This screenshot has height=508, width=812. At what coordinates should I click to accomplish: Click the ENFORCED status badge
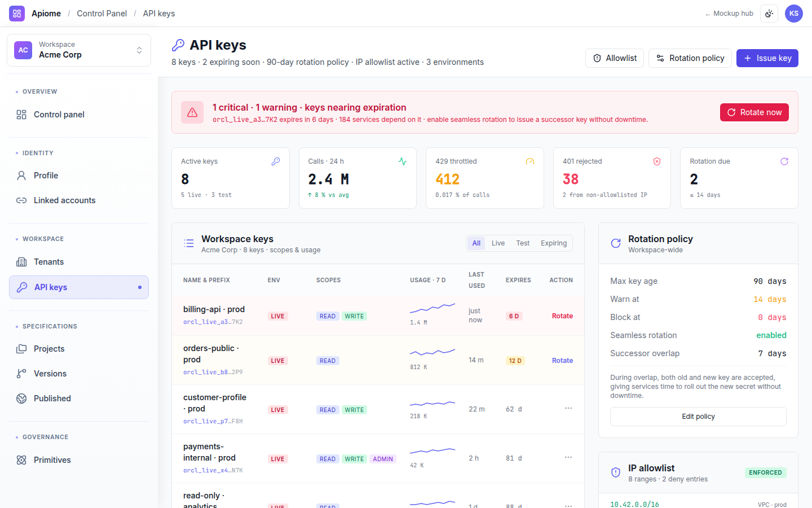765,473
